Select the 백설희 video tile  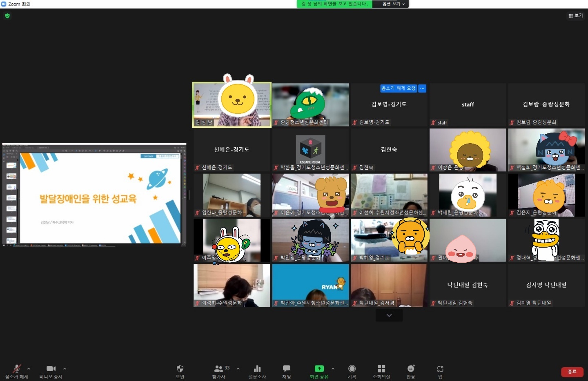546,150
